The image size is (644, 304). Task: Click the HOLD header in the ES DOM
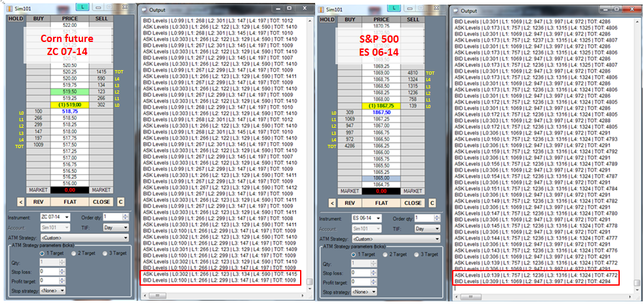coord(328,19)
